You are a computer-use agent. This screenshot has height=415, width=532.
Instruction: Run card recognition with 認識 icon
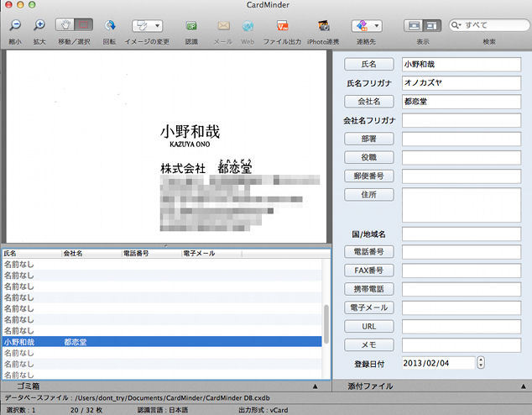[x=191, y=26]
